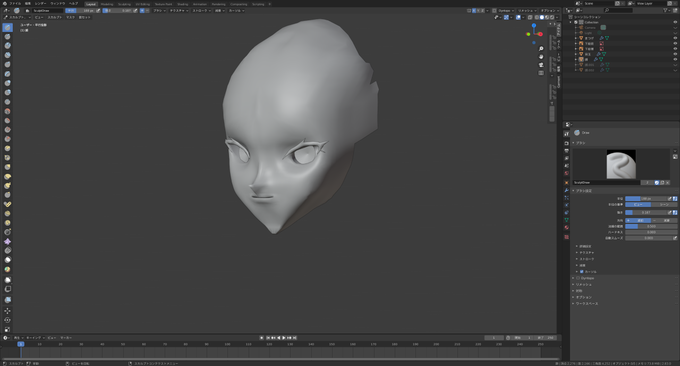Image resolution: width=680 pixels, height=366 pixels.
Task: Open the ストローク header dropdown
Action: tap(201, 10)
